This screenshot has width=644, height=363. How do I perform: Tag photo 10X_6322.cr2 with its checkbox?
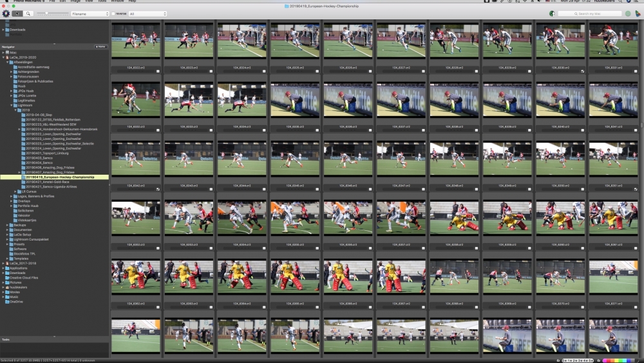(x=158, y=71)
